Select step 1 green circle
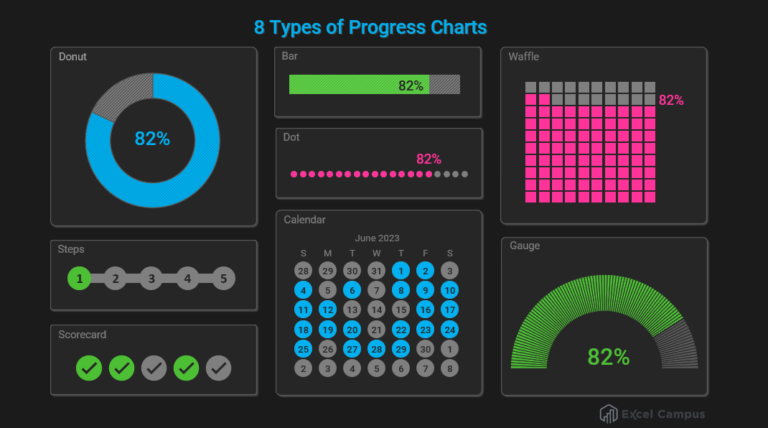 click(79, 279)
